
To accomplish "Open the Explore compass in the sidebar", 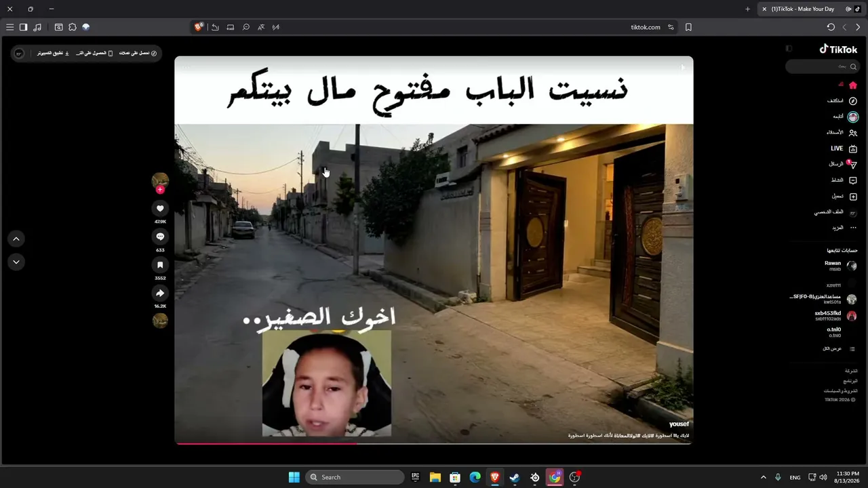I will (x=853, y=101).
